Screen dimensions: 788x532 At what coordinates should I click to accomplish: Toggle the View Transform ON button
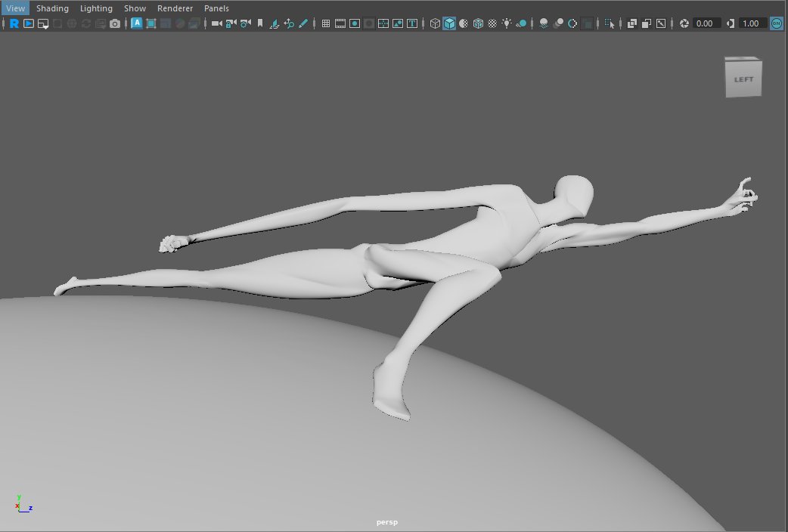[x=777, y=23]
